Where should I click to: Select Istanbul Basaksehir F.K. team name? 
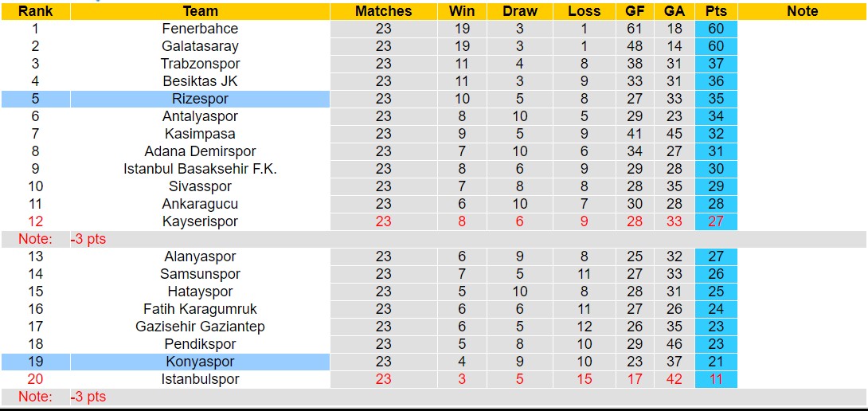coord(200,169)
